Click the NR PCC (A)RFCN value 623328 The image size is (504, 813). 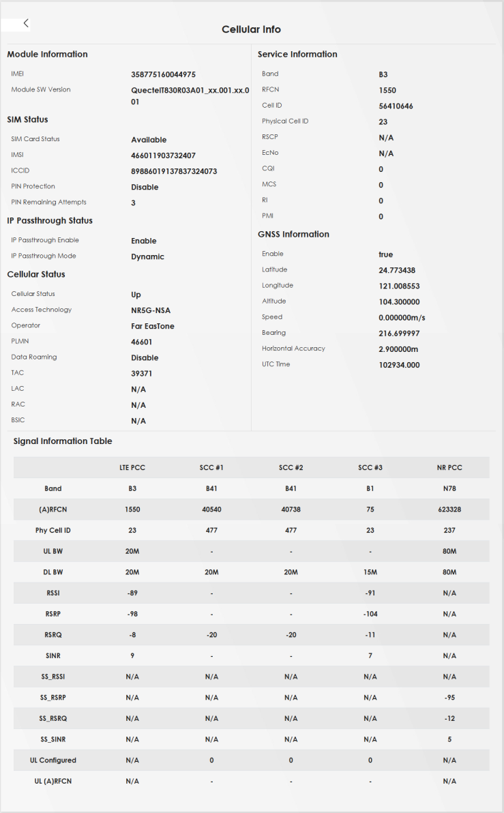tap(449, 509)
